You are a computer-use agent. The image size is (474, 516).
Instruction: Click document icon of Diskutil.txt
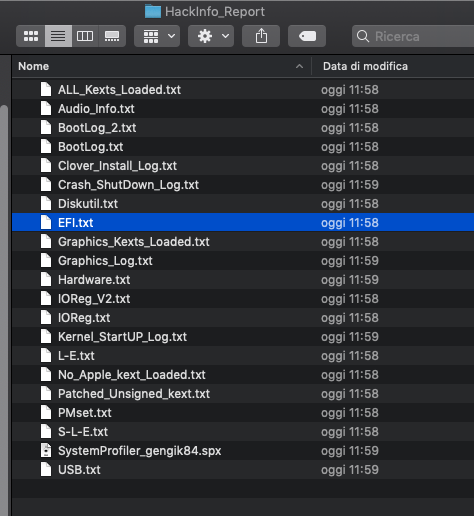click(x=46, y=203)
